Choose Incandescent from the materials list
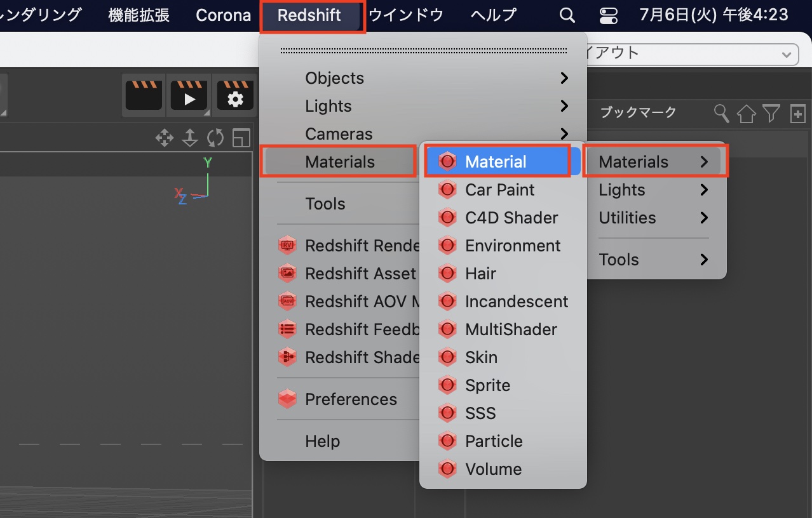This screenshot has width=812, height=518. 516,302
